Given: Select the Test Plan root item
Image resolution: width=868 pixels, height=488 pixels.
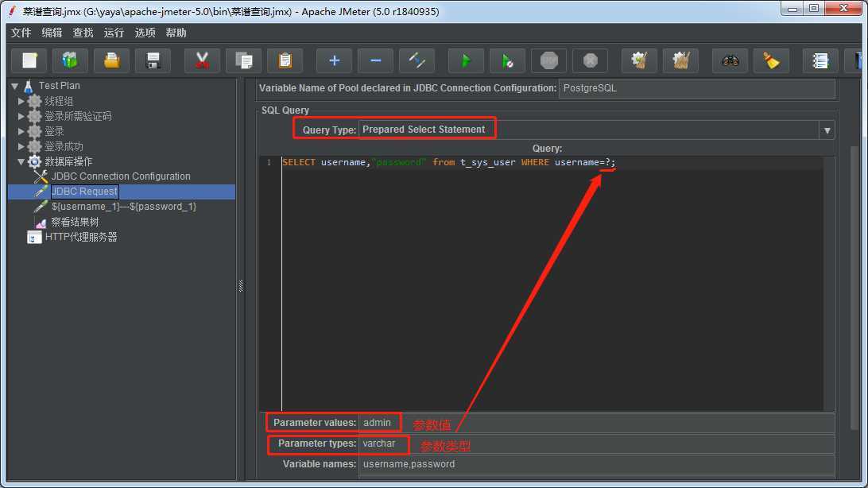Looking at the screenshot, I should pyautogui.click(x=60, y=86).
